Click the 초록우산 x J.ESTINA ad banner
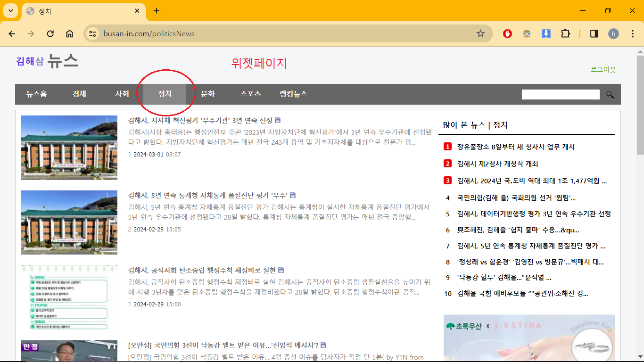The image size is (644, 362). coord(529,338)
